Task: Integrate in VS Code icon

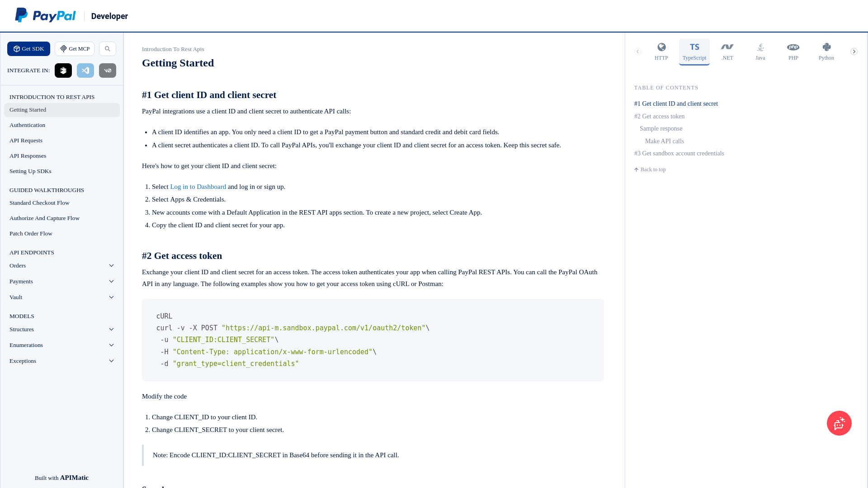Action: tap(85, 70)
